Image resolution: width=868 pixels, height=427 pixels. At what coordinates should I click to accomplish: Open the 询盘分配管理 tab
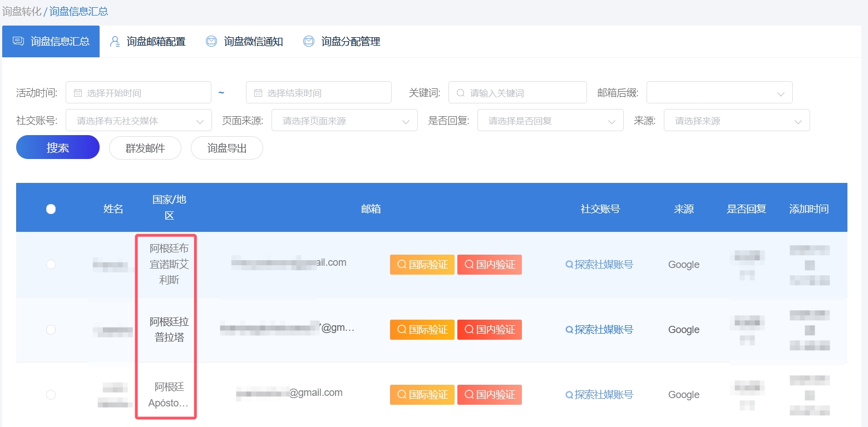pos(351,42)
